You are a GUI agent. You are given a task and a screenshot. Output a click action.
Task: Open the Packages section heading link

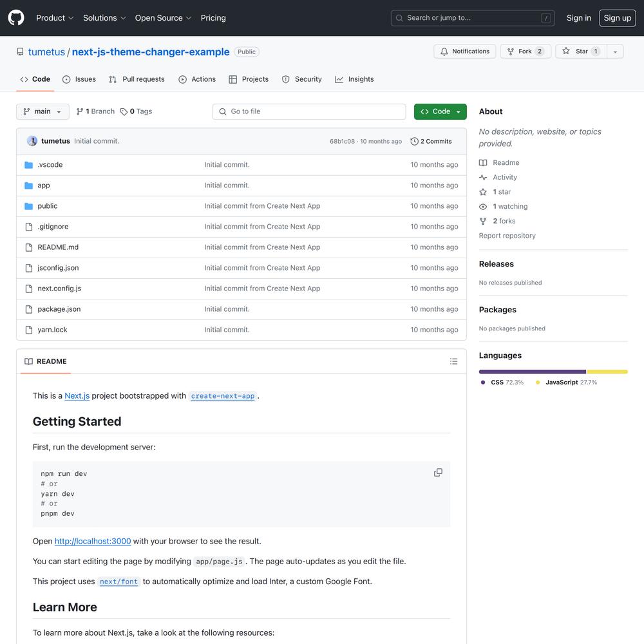[497, 310]
